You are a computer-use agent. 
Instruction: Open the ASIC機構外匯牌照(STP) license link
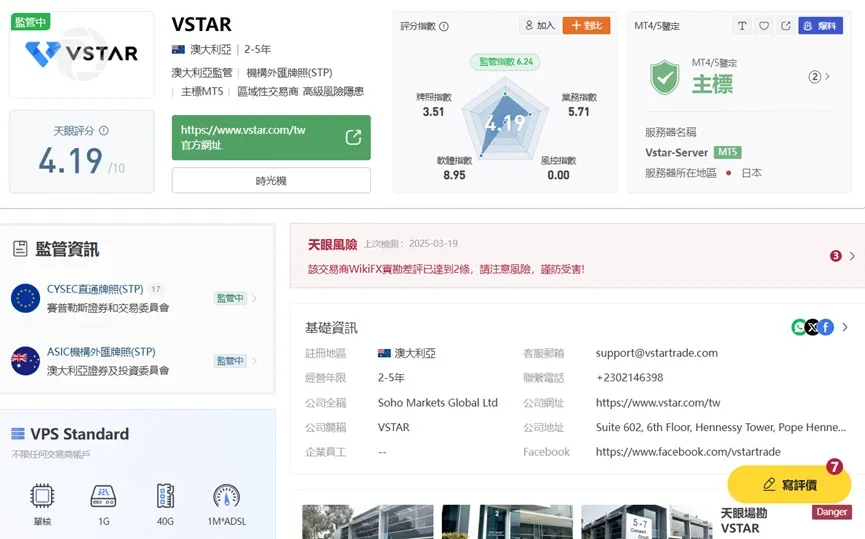click(x=101, y=351)
